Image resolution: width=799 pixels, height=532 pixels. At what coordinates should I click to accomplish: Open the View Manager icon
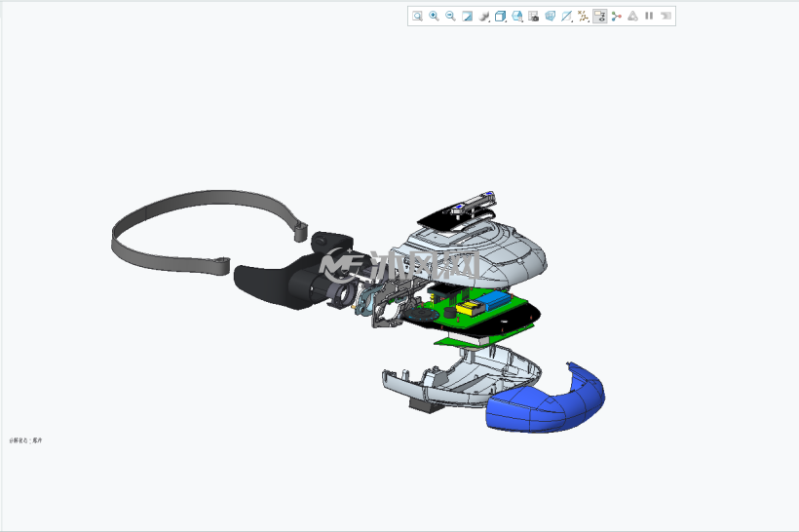(534, 17)
